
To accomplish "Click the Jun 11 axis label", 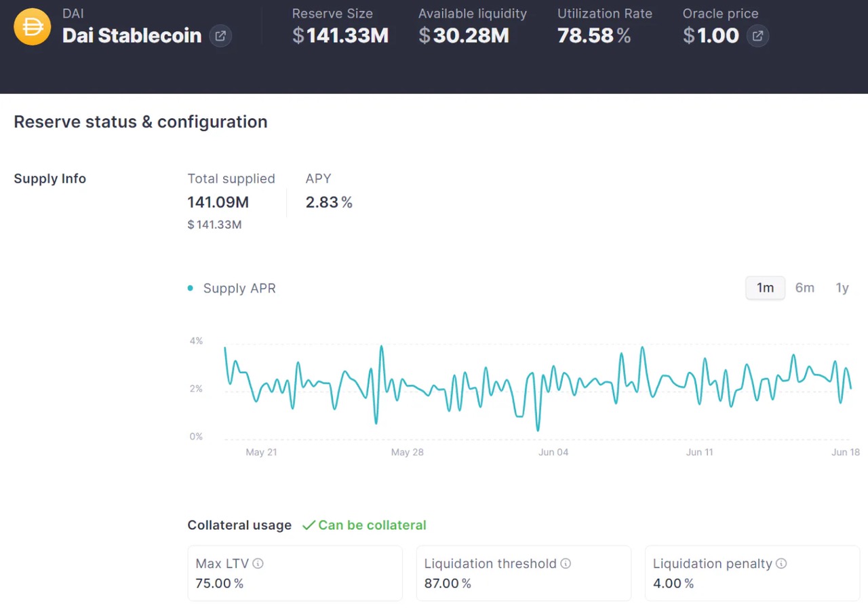I will coord(699,453).
